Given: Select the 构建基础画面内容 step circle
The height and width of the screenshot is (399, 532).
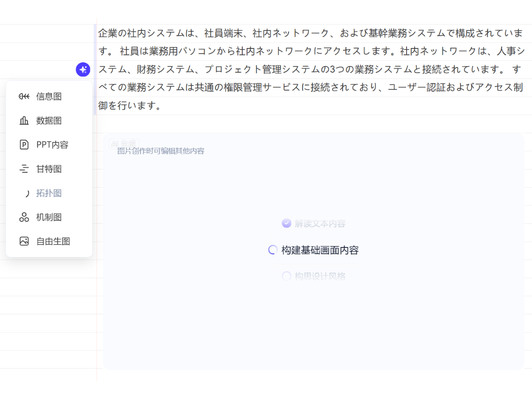Looking at the screenshot, I should [273, 250].
